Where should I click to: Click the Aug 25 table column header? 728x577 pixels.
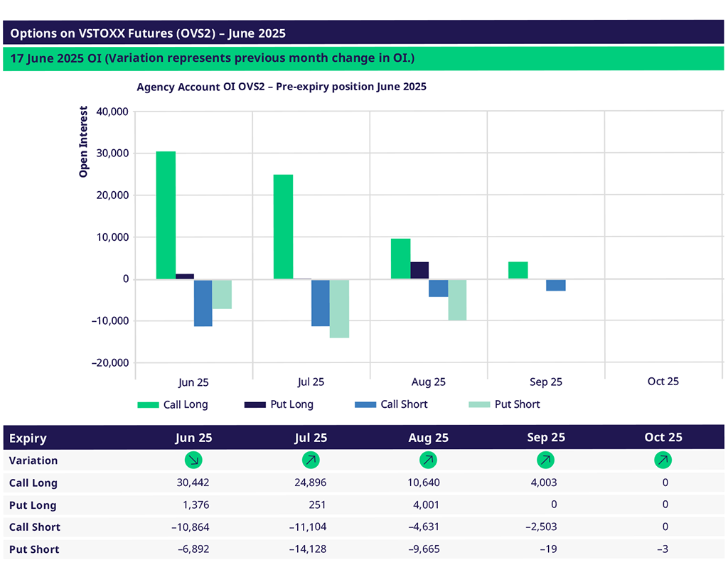[429, 438]
